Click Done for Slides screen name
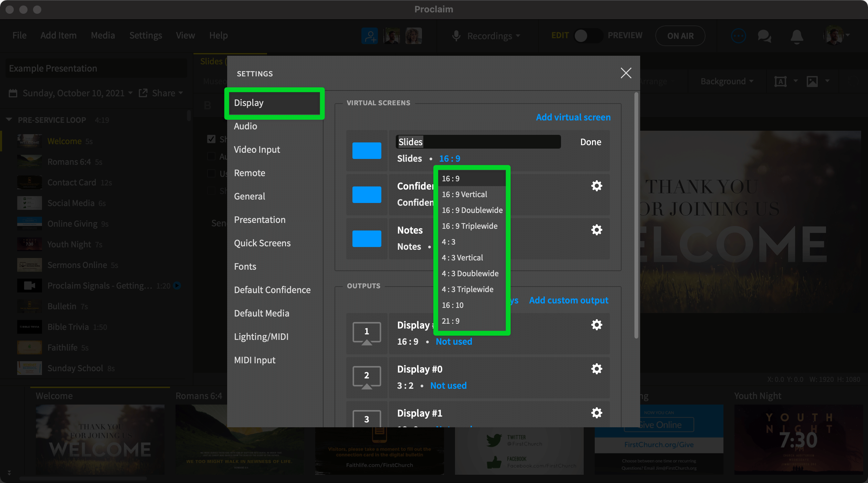Viewport: 868px width, 483px height. click(x=591, y=142)
